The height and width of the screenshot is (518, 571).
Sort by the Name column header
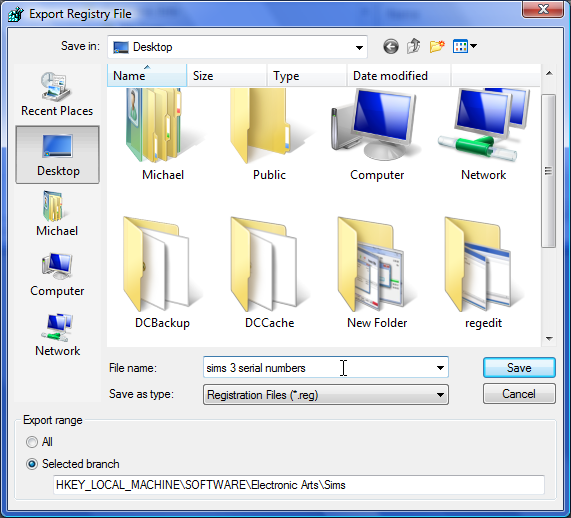coord(147,76)
